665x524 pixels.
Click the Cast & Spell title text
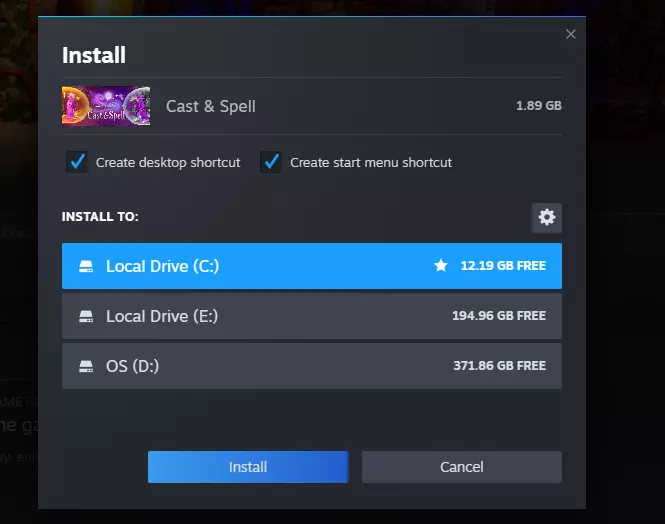pyautogui.click(x=211, y=106)
